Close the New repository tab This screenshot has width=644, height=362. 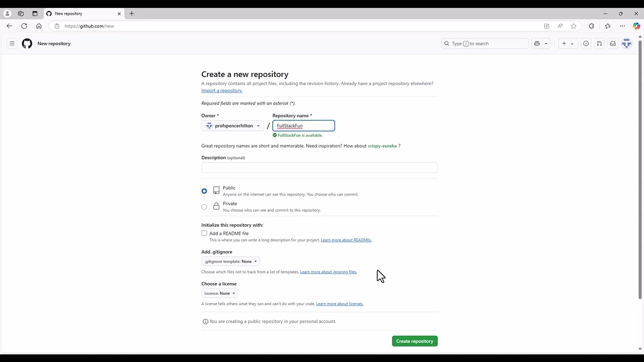click(x=119, y=14)
